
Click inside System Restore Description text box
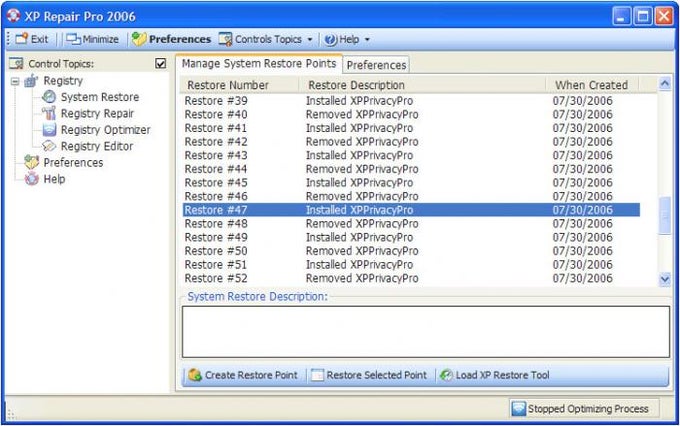click(x=426, y=332)
